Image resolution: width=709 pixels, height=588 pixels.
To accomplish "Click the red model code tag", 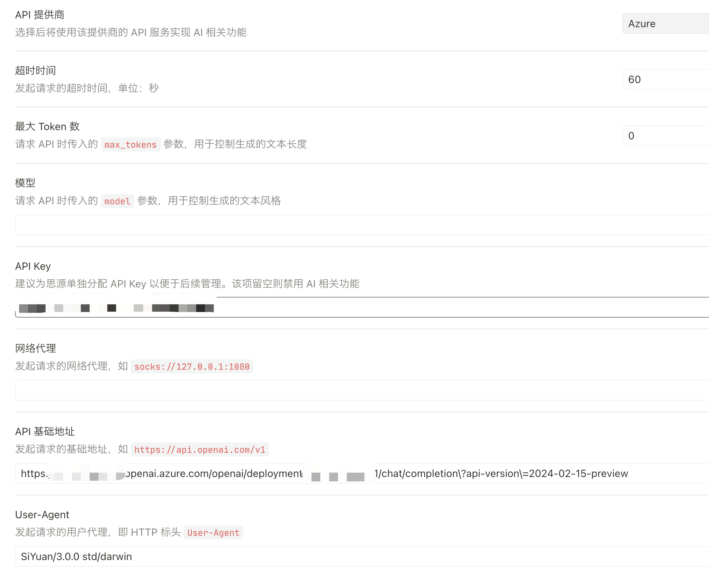I will (x=117, y=201).
